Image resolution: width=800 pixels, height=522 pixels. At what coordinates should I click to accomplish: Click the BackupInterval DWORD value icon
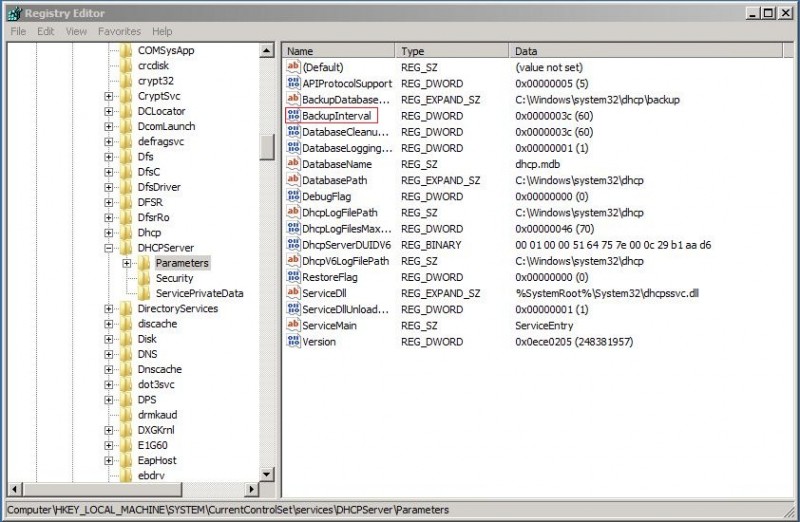293,116
